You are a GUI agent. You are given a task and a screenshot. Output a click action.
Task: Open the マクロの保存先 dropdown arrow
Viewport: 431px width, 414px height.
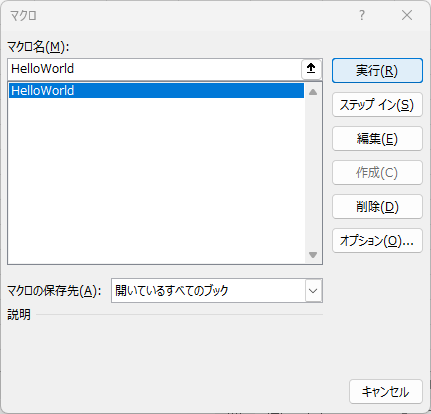313,291
